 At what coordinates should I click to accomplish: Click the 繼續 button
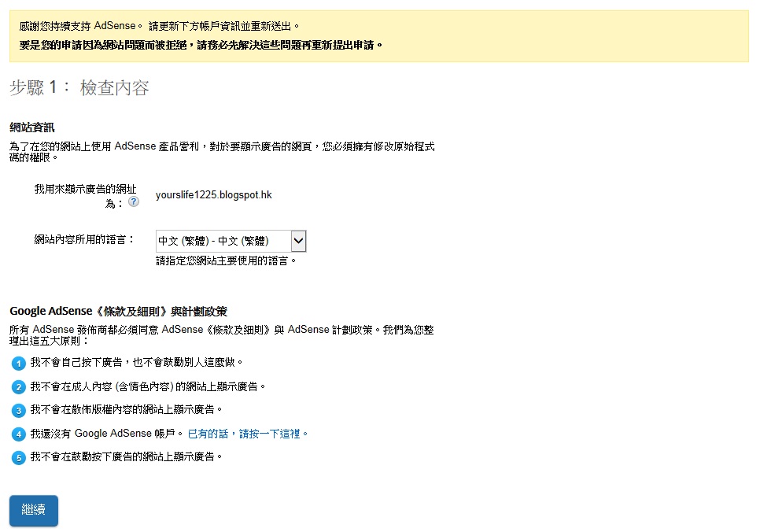[x=34, y=510]
